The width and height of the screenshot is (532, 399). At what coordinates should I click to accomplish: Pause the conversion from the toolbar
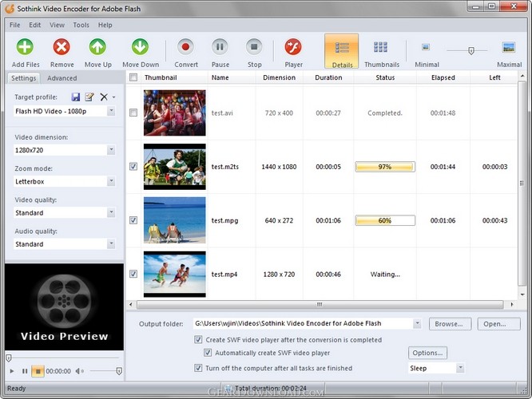coord(220,47)
